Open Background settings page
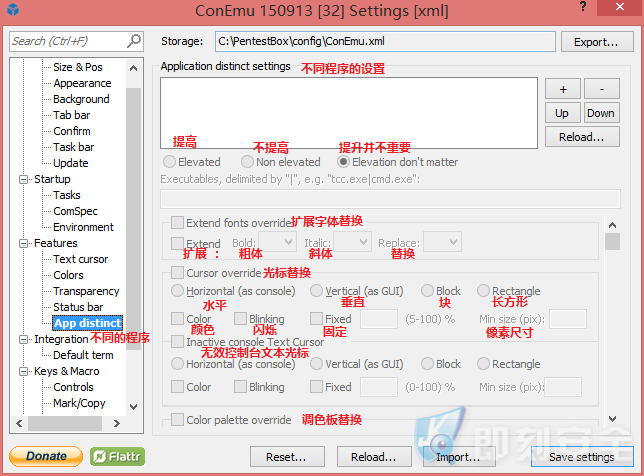644x476 pixels. 81,99
